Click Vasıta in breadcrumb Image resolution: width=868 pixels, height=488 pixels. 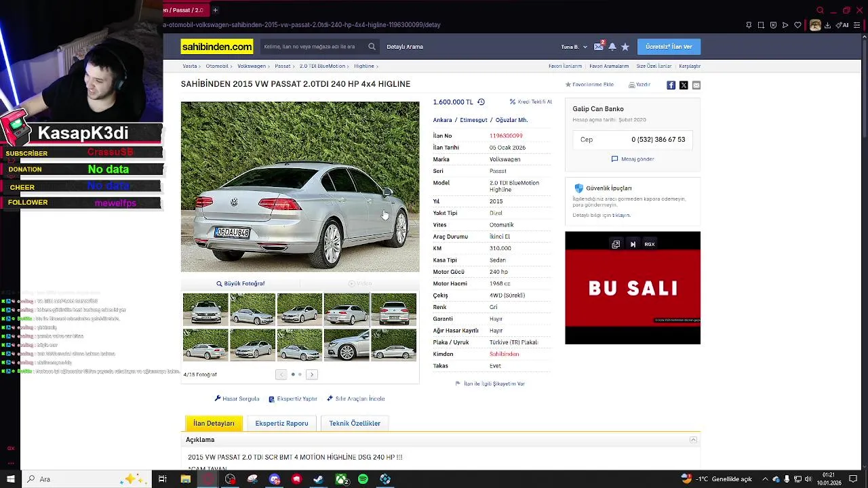(190, 66)
